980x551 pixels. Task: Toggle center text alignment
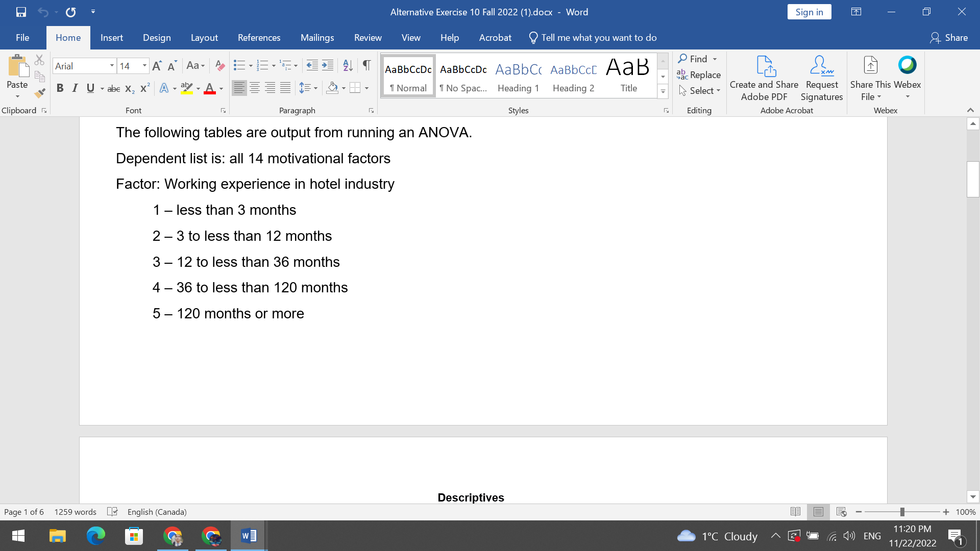[254, 88]
